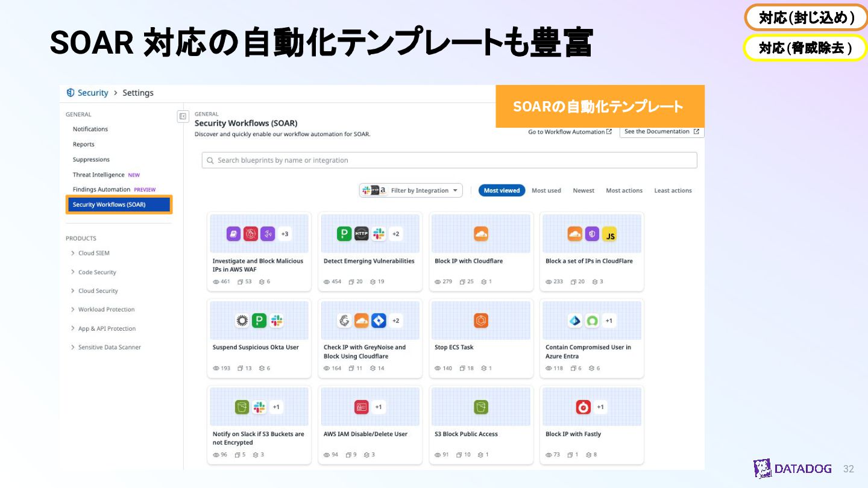868x488 pixels.
Task: Click the Cloudflare icon on Block IP with Cloudflare card
Action: coord(481,234)
